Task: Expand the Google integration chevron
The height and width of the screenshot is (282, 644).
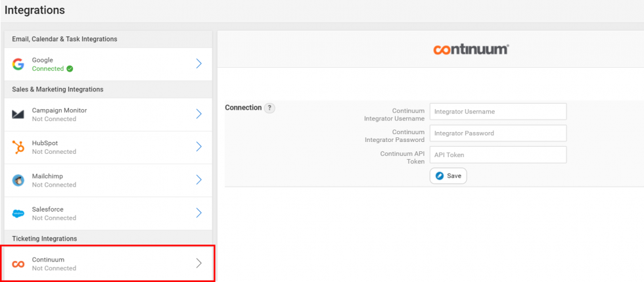Action: pos(198,64)
